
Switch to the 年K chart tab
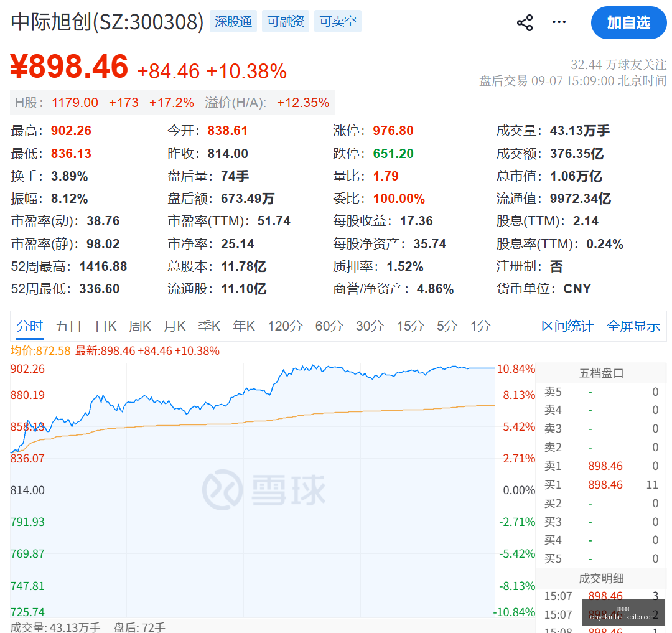click(243, 326)
